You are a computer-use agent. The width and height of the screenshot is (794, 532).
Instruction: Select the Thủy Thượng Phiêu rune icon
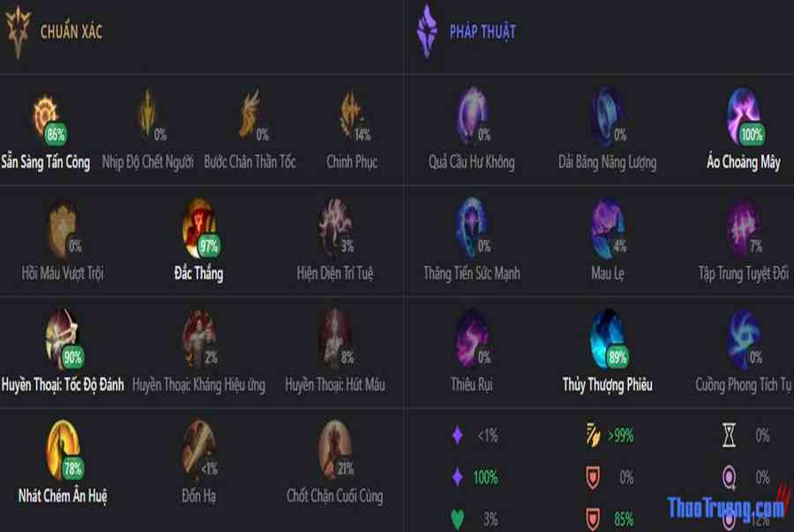tap(607, 339)
